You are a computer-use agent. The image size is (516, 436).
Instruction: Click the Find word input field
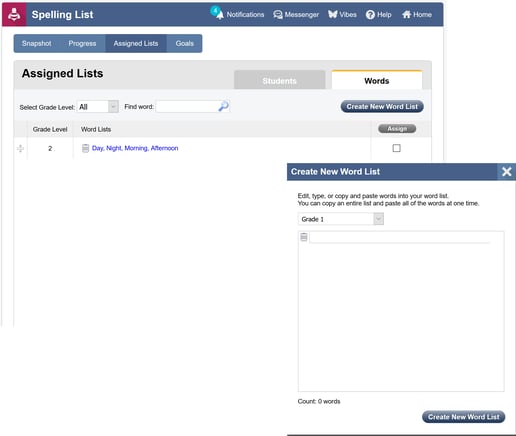(187, 107)
